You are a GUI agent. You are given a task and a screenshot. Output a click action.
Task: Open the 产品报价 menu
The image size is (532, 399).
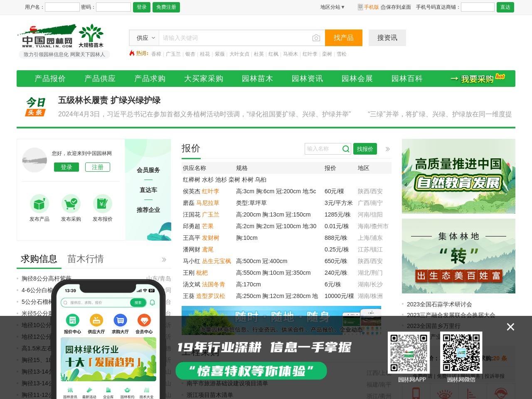[x=50, y=79]
